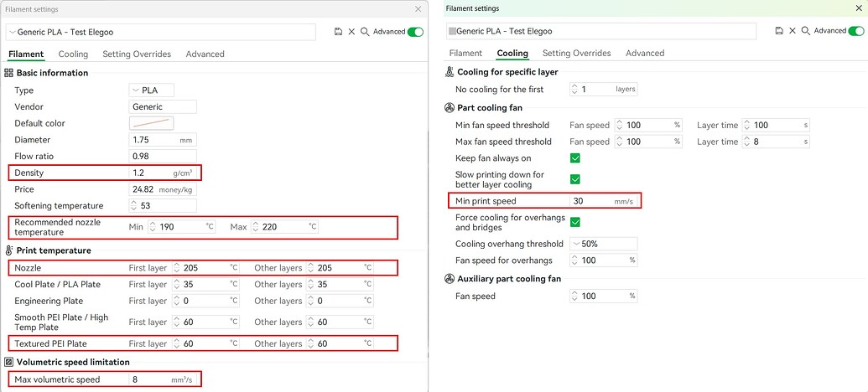Click the Default color swatch
The width and height of the screenshot is (868, 392).
152,123
